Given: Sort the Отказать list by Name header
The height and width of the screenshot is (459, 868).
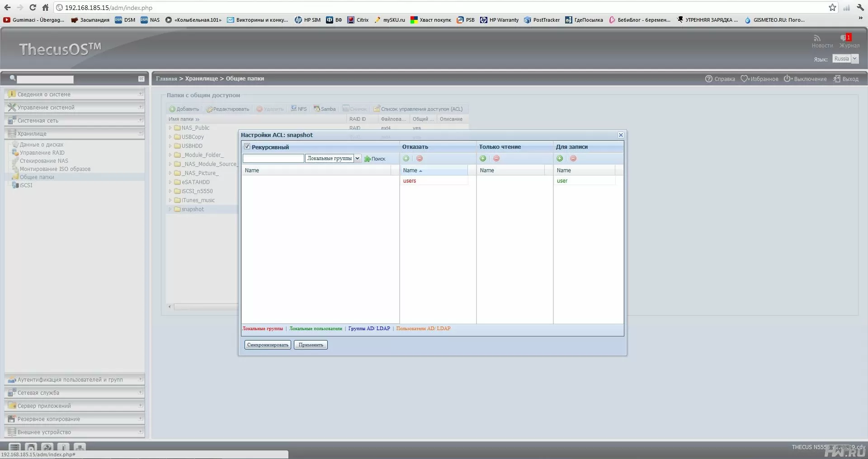Looking at the screenshot, I should pyautogui.click(x=434, y=170).
